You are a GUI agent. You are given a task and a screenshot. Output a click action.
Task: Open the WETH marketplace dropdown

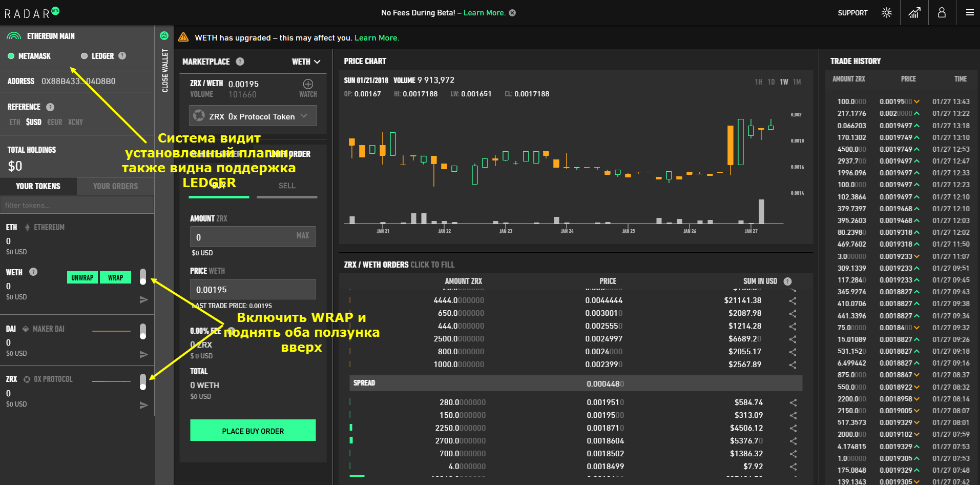click(x=306, y=62)
